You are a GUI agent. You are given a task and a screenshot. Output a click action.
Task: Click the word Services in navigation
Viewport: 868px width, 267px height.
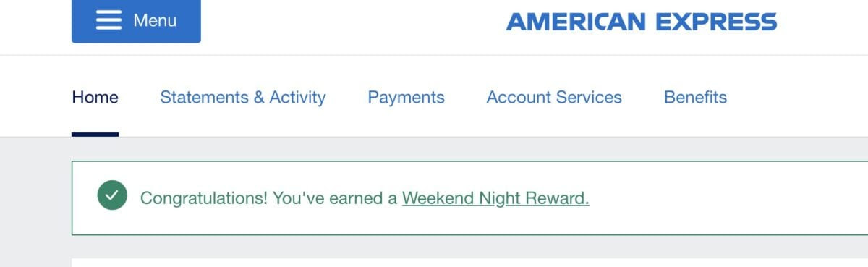(x=587, y=97)
